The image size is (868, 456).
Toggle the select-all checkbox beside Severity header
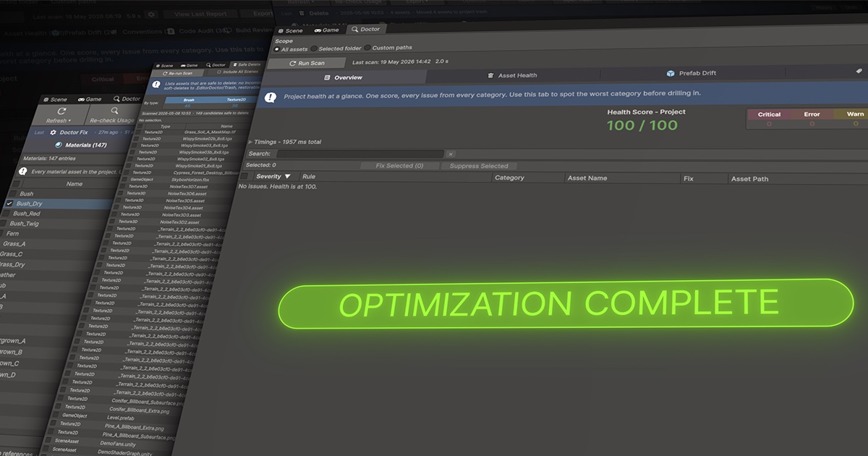(244, 177)
